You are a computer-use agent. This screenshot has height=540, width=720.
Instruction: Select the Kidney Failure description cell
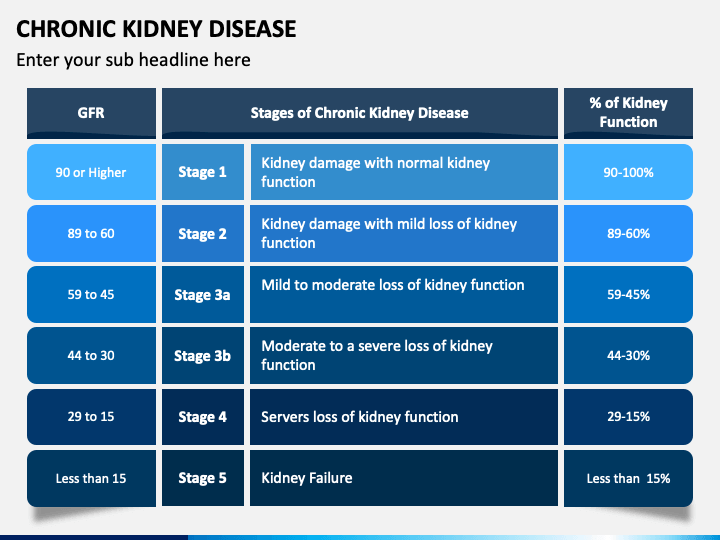coord(404,478)
